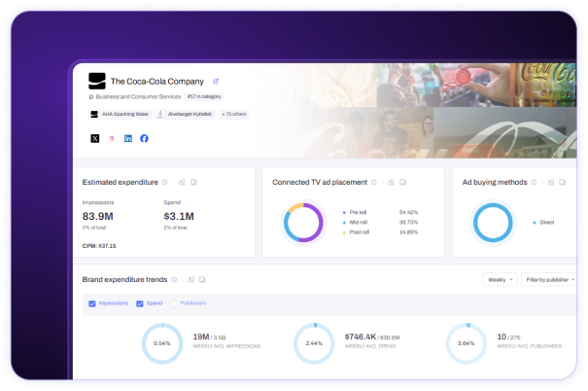The height and width of the screenshot is (391, 588).
Task: Expand the +75 others brands chip
Action: pyautogui.click(x=234, y=114)
